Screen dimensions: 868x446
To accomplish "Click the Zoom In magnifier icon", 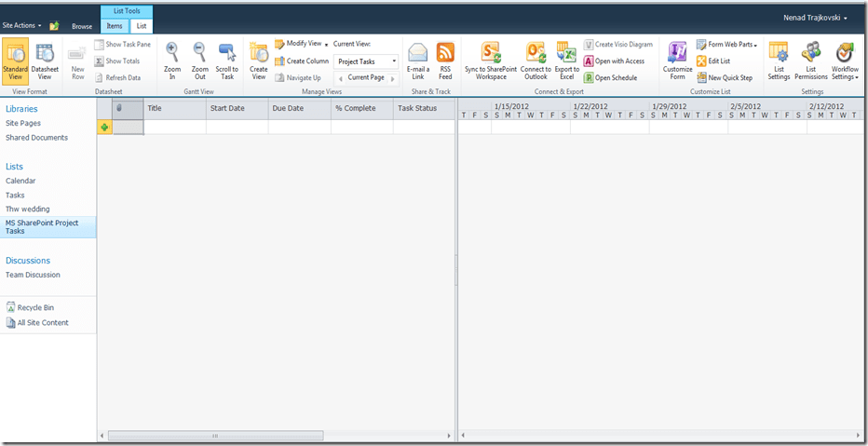I will [172, 53].
